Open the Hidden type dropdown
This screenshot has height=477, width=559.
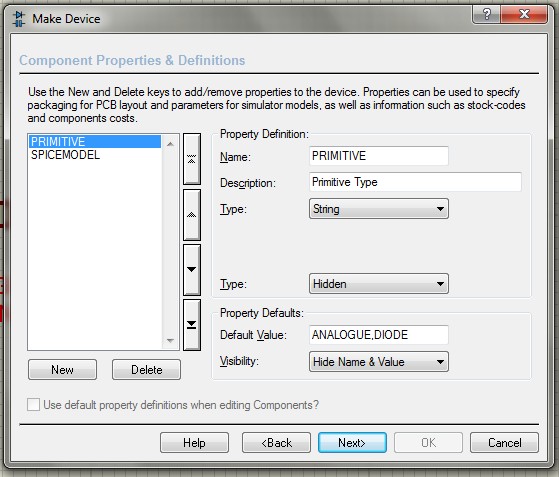pos(379,284)
